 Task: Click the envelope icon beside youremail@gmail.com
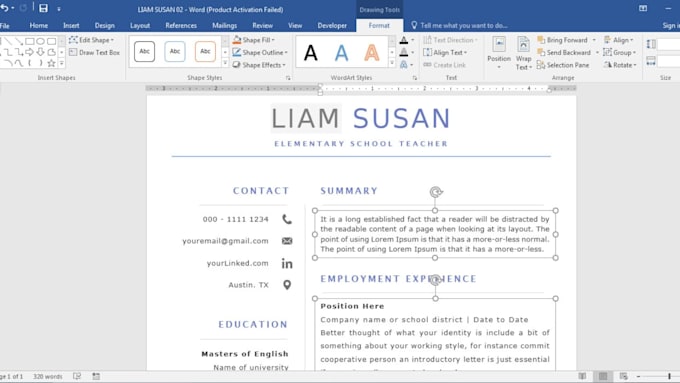(x=287, y=241)
